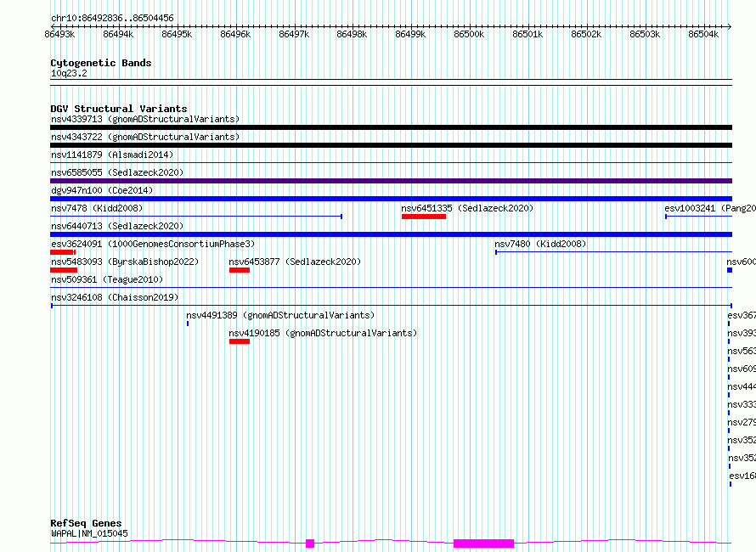This screenshot has height=552, width=756.
Task: Click the 86496k ruler label
Action: pos(235,34)
